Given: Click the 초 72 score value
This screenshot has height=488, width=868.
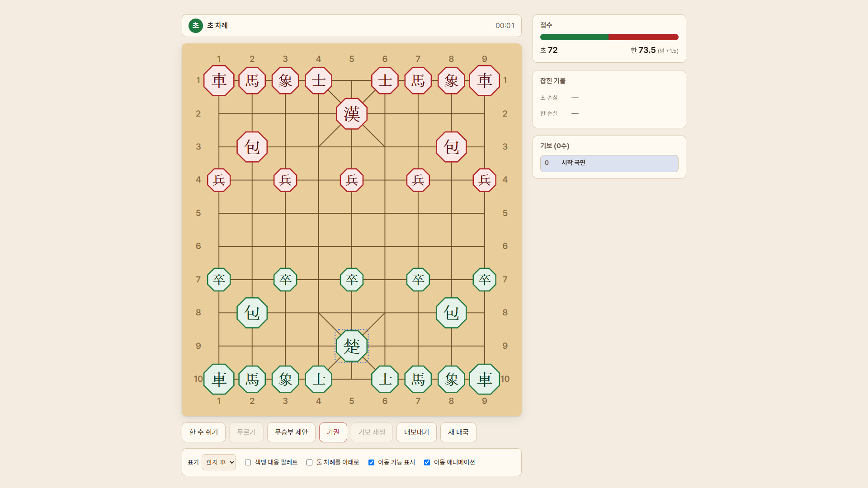Looking at the screenshot, I should [x=549, y=50].
